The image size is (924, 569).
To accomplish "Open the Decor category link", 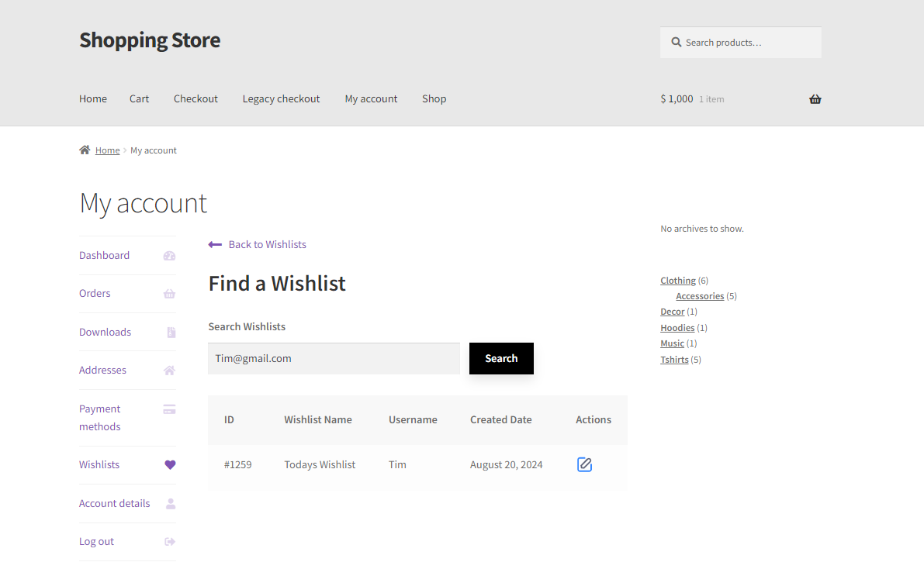I will (x=673, y=312).
